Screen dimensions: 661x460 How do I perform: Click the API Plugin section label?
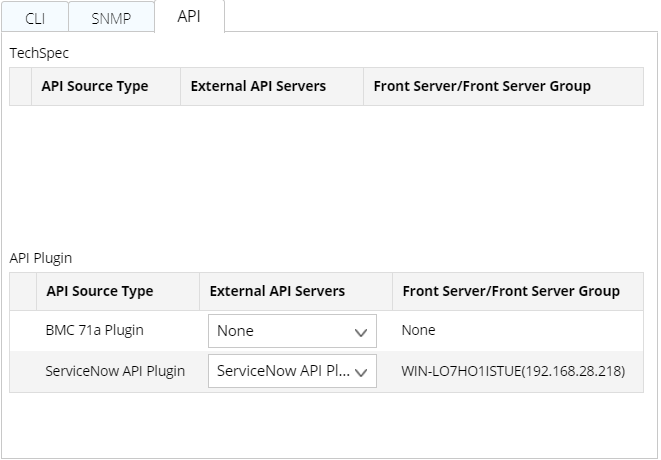tap(41, 258)
